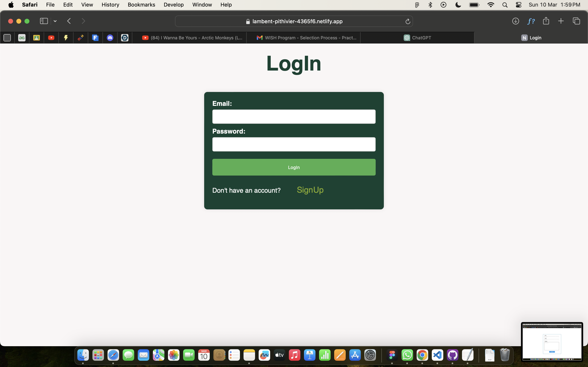This screenshot has width=588, height=367.
Task: Go back with the back arrow
Action: coord(69,21)
